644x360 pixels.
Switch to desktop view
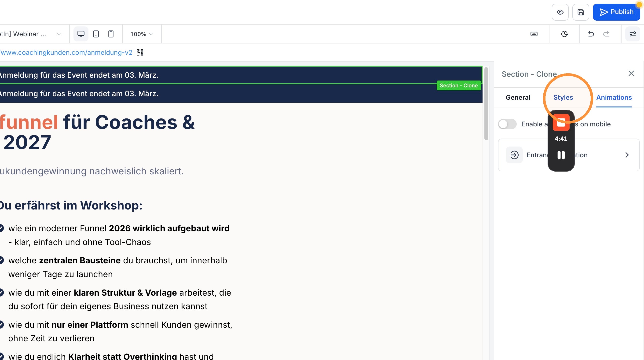click(x=81, y=34)
